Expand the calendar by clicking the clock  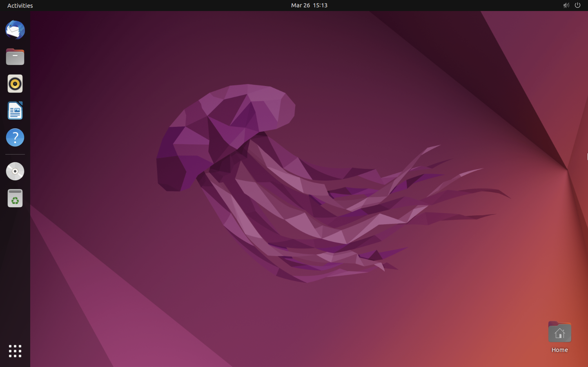coord(309,5)
